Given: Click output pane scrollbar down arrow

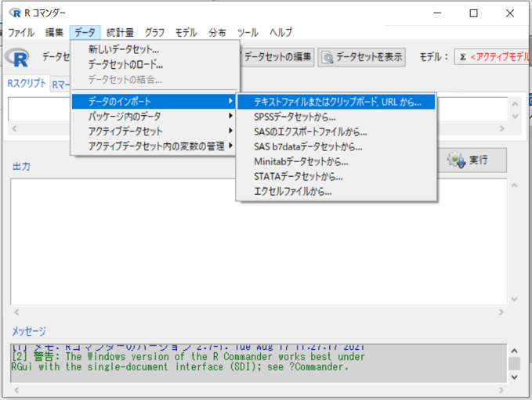Looking at the screenshot, I should [x=514, y=299].
